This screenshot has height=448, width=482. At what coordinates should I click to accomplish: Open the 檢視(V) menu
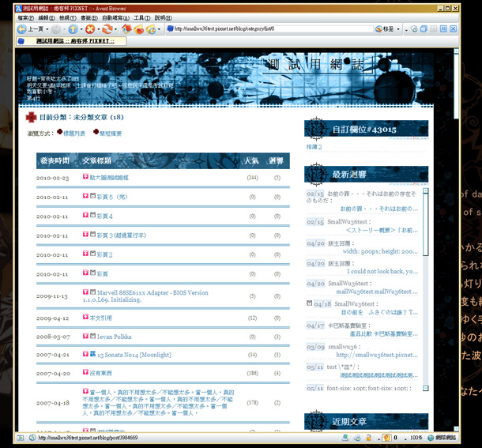point(68,18)
